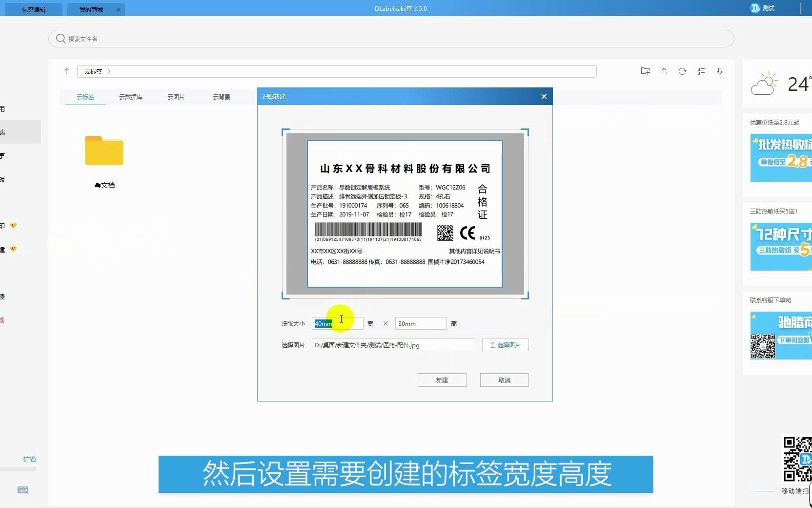This screenshot has height=508, width=812.
Task: Close the 我的商城 tab
Action: [118, 9]
